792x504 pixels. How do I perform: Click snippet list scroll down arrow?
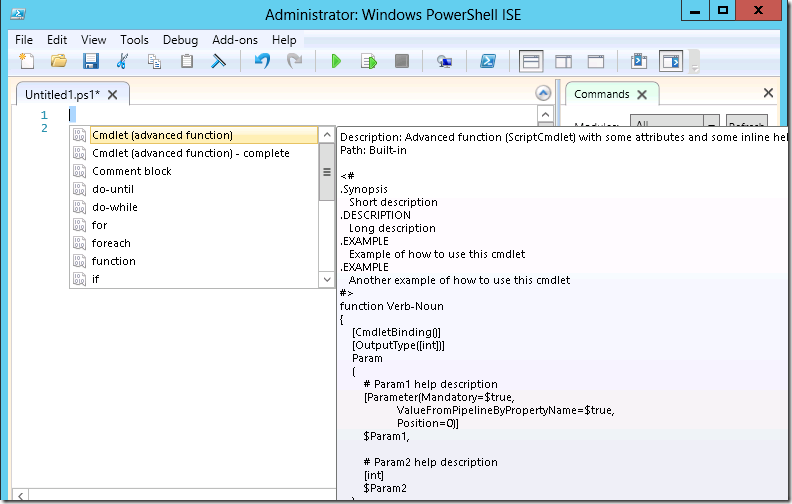pos(327,279)
